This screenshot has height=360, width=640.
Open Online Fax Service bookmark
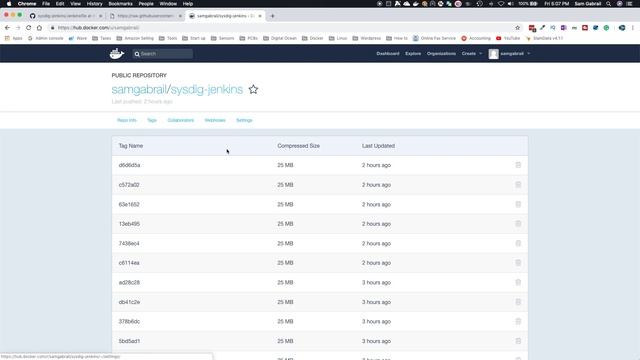tap(434, 38)
